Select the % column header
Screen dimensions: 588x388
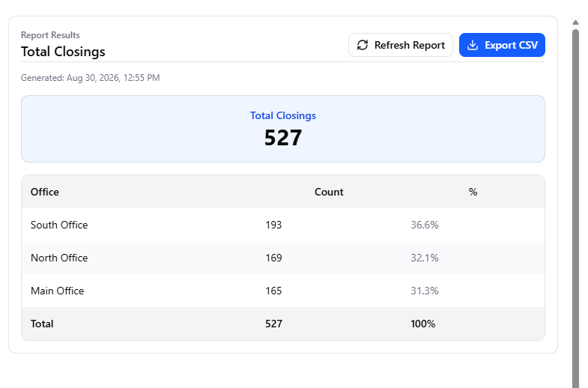[x=473, y=192]
